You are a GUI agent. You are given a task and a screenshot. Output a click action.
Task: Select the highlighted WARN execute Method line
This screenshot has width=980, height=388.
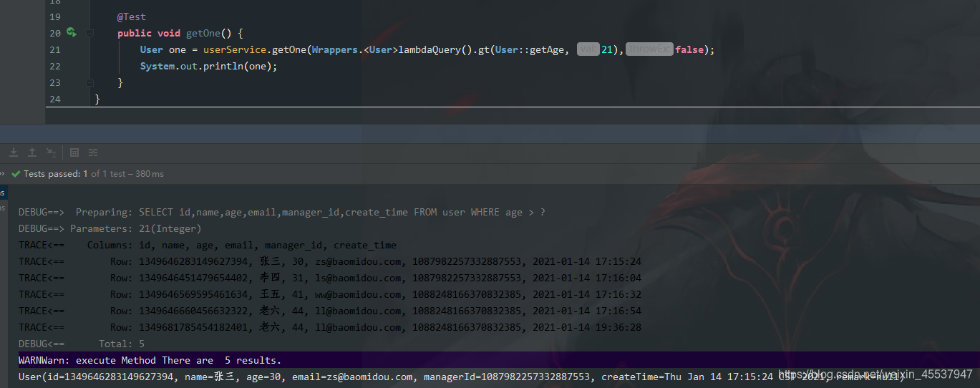pos(150,360)
